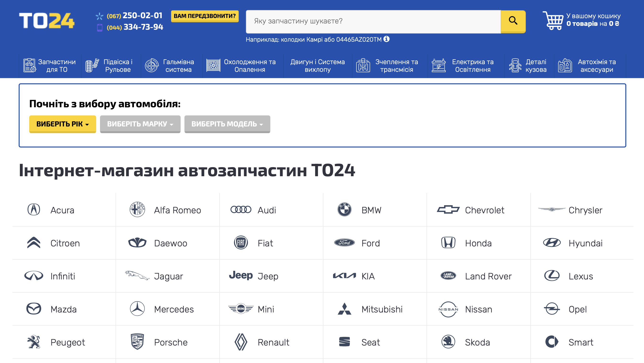Click the Nissan logo
The image size is (644, 363).
click(448, 309)
